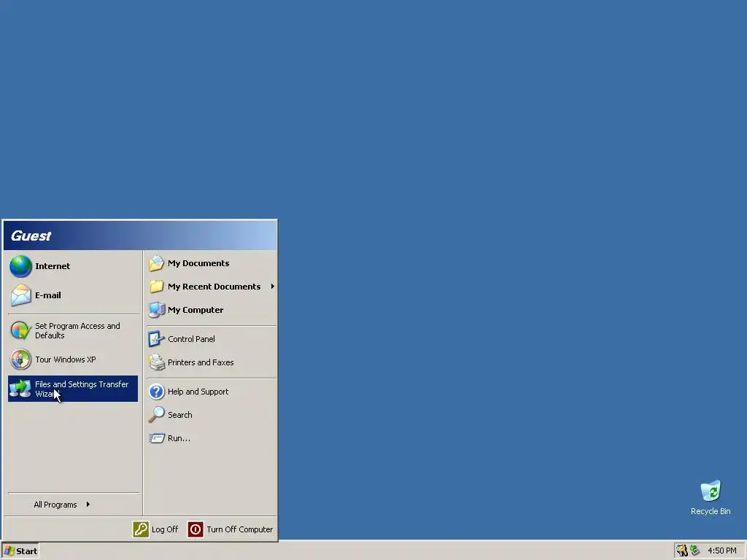The image size is (747, 560).
Task: Click the first system tray icon
Action: coord(682,551)
